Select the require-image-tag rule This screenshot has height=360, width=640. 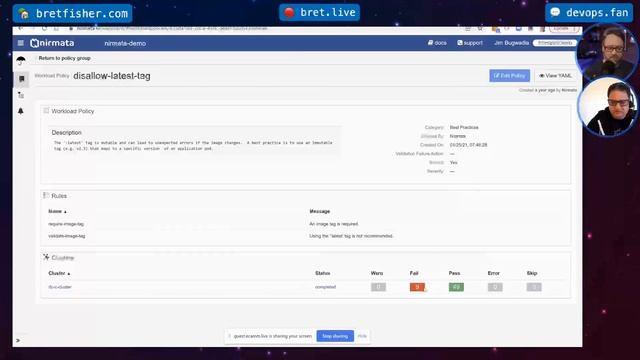pyautogui.click(x=66, y=224)
